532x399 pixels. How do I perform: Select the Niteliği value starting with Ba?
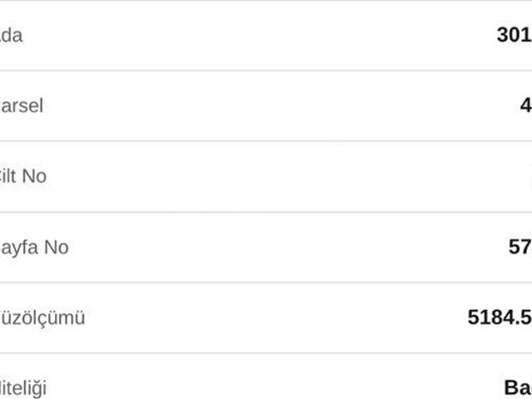pos(517,388)
